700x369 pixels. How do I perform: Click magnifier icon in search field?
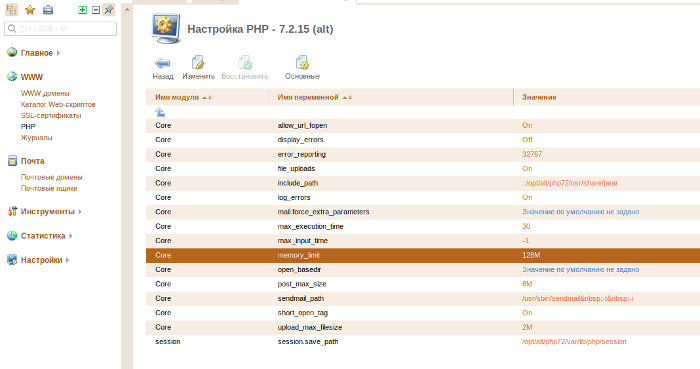pyautogui.click(x=12, y=29)
